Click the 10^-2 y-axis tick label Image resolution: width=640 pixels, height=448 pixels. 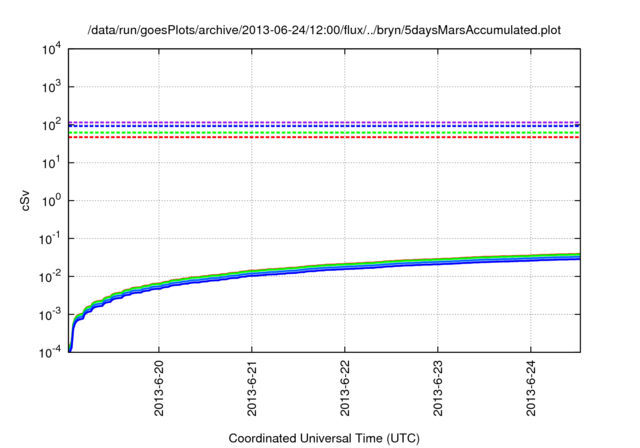tap(51, 277)
